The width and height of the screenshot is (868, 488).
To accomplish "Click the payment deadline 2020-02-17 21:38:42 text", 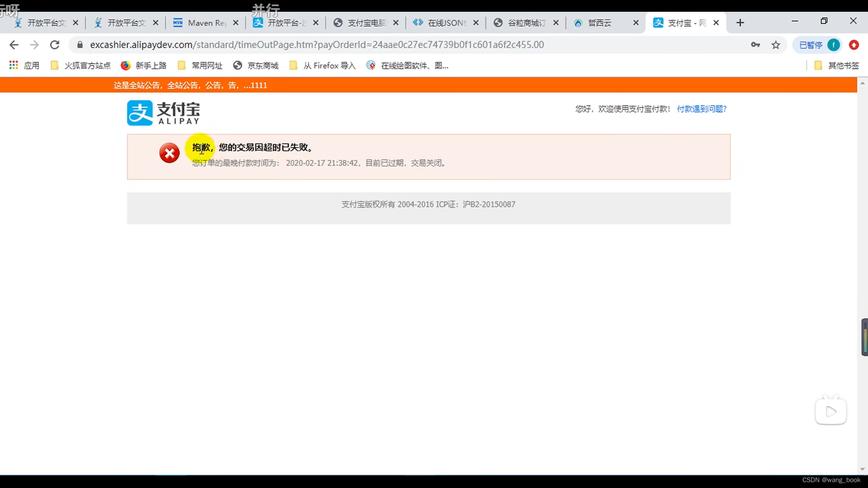I will (322, 163).
